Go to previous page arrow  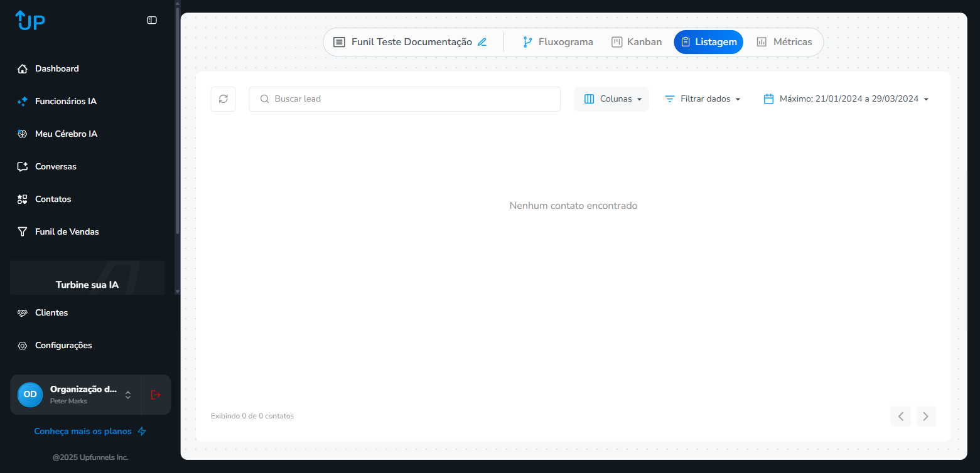pos(900,416)
